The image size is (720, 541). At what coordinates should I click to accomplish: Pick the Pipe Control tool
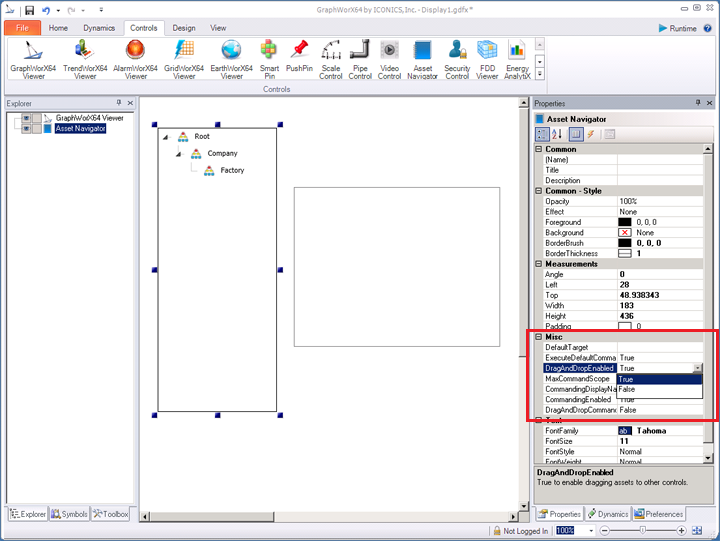[x=360, y=59]
